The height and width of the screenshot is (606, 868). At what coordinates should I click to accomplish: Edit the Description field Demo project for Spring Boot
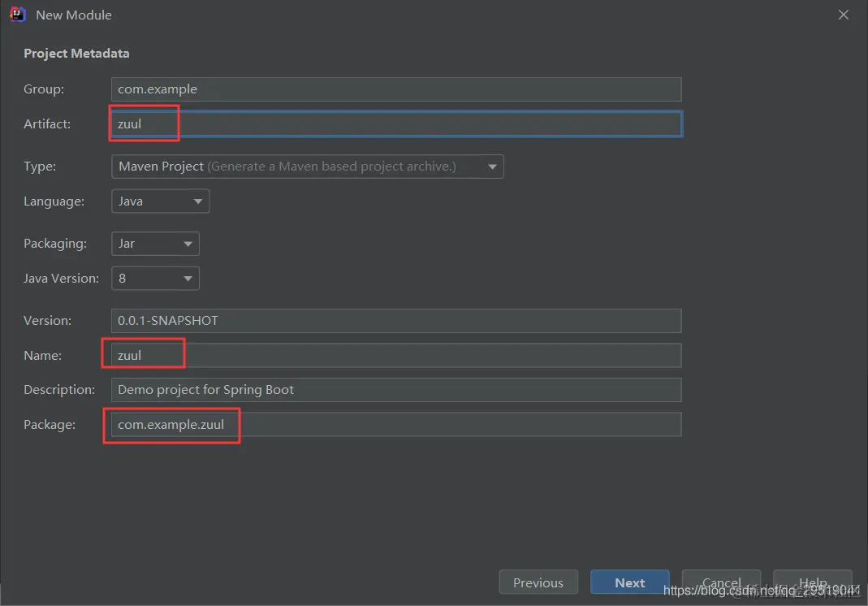pyautogui.click(x=396, y=390)
